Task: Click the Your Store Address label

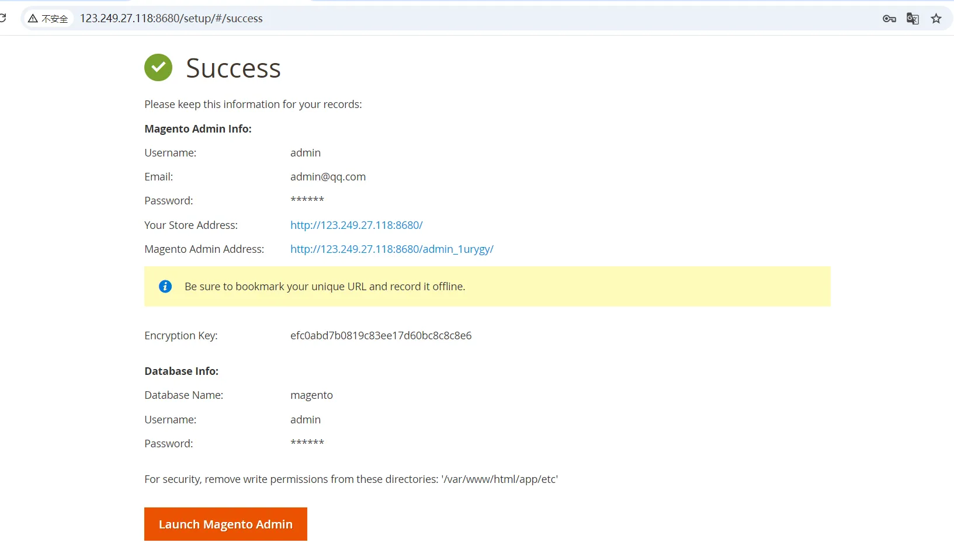Action: click(191, 225)
